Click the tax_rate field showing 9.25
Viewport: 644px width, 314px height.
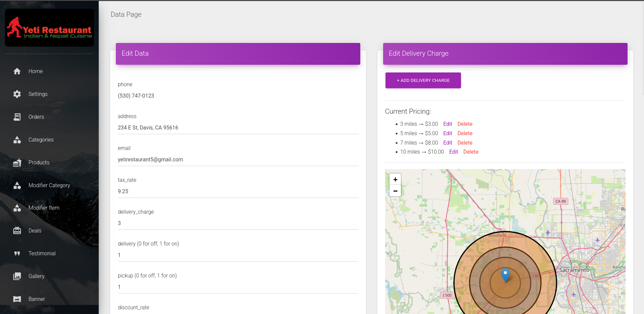(238, 191)
